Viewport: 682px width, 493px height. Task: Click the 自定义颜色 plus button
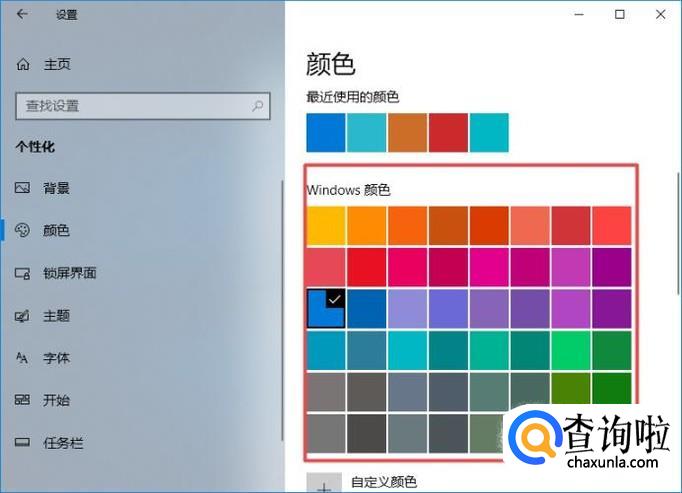pos(324,483)
